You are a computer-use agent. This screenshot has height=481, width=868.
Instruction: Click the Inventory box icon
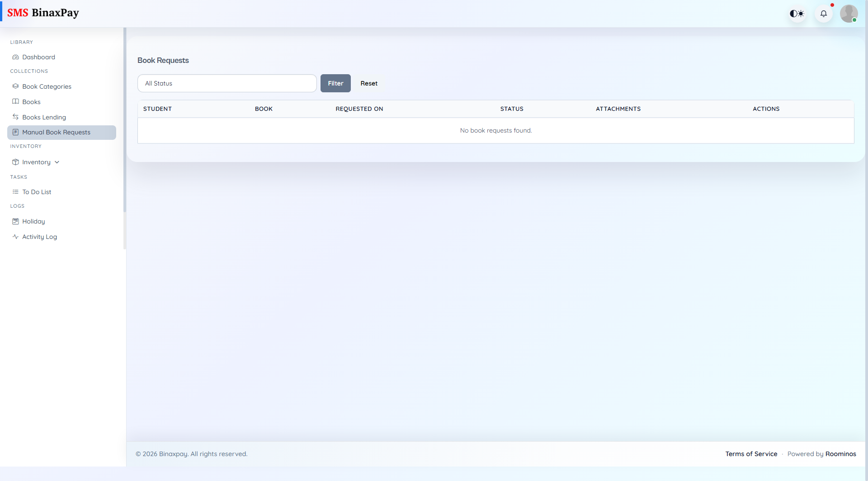tap(15, 162)
